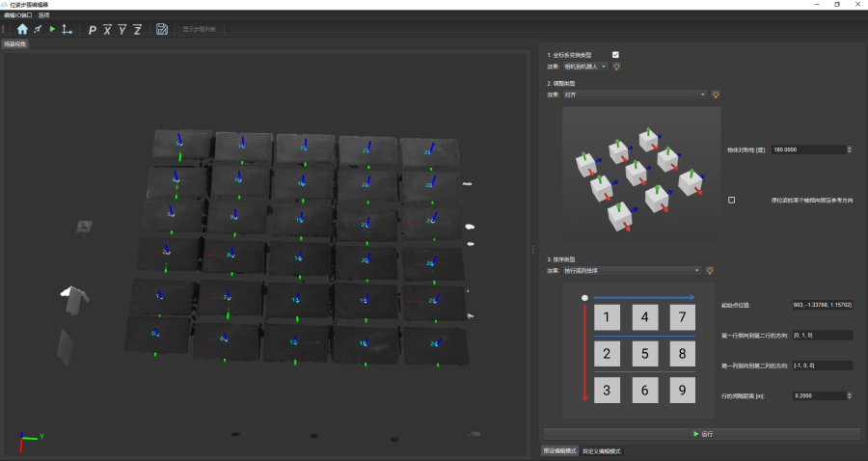Click the 显示步骤列表 toolbar button

click(x=200, y=29)
